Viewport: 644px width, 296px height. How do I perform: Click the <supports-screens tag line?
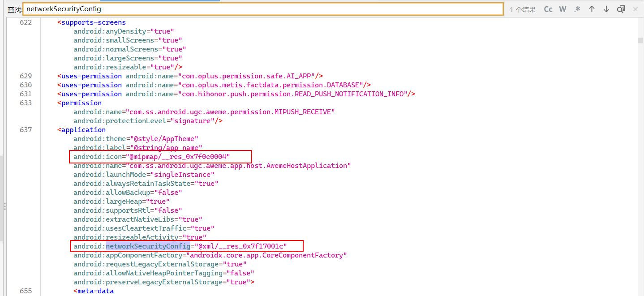92,22
